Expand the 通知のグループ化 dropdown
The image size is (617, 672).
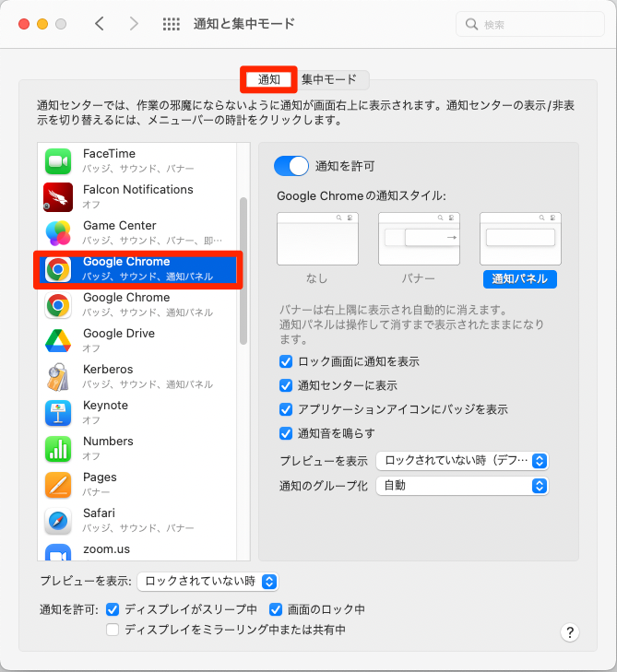(462, 486)
